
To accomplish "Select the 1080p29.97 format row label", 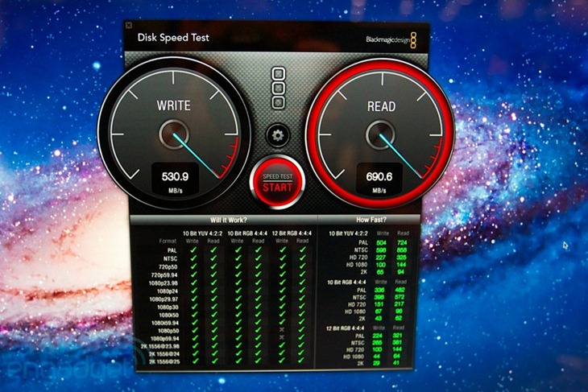I will coord(164,299).
